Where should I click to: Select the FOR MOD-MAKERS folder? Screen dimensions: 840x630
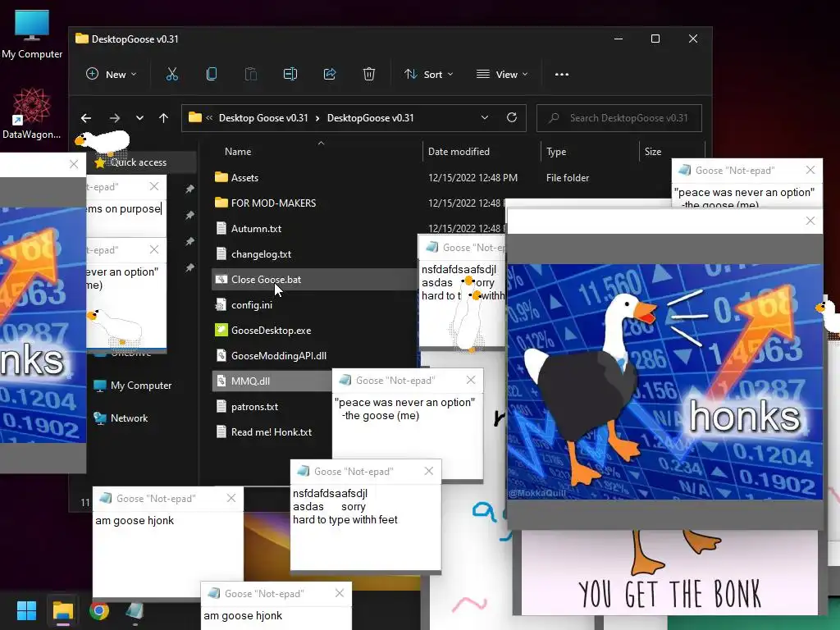click(273, 203)
